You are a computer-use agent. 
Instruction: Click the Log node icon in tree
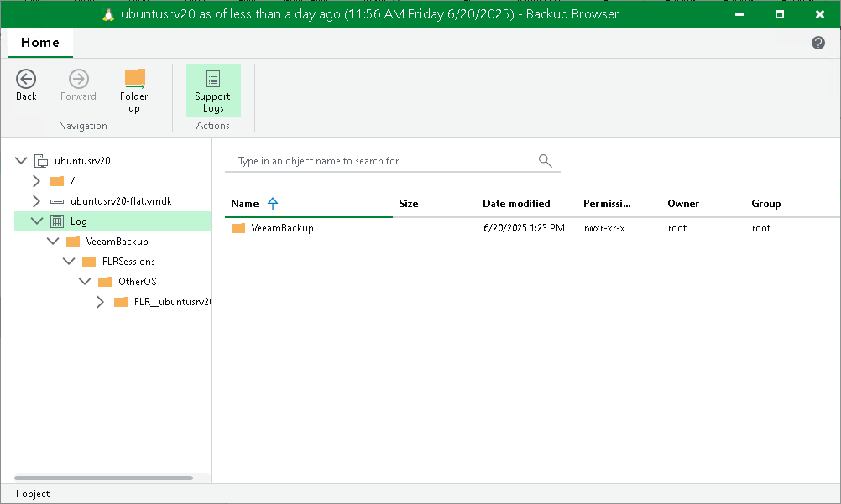coord(57,221)
